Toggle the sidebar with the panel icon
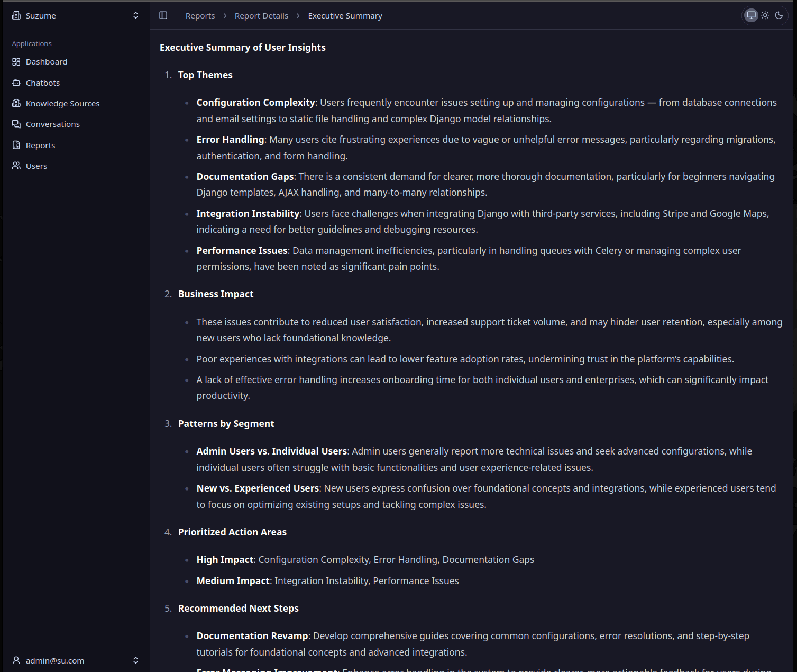The width and height of the screenshot is (797, 672). click(x=163, y=15)
